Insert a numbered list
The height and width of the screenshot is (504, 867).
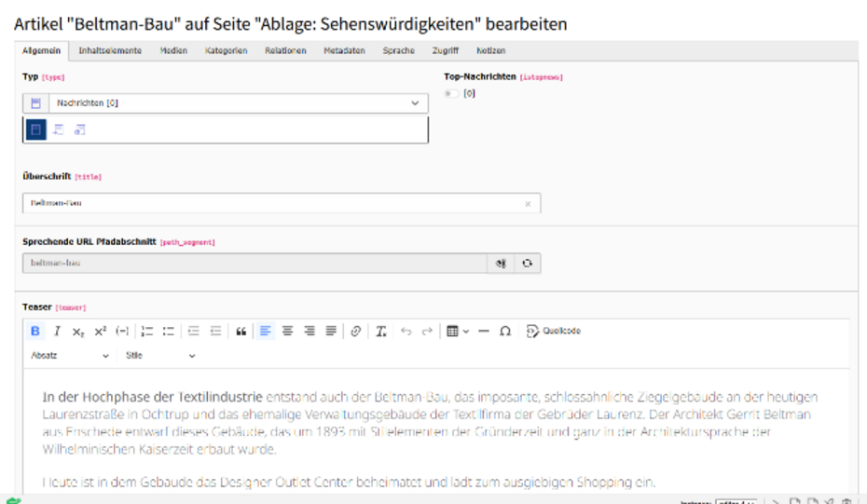pyautogui.click(x=146, y=331)
